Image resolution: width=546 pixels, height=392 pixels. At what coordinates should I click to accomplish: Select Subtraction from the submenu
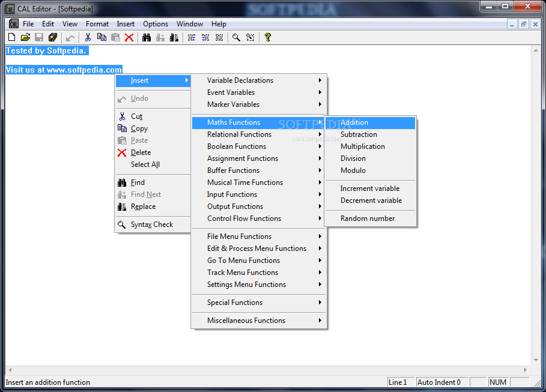[370, 134]
